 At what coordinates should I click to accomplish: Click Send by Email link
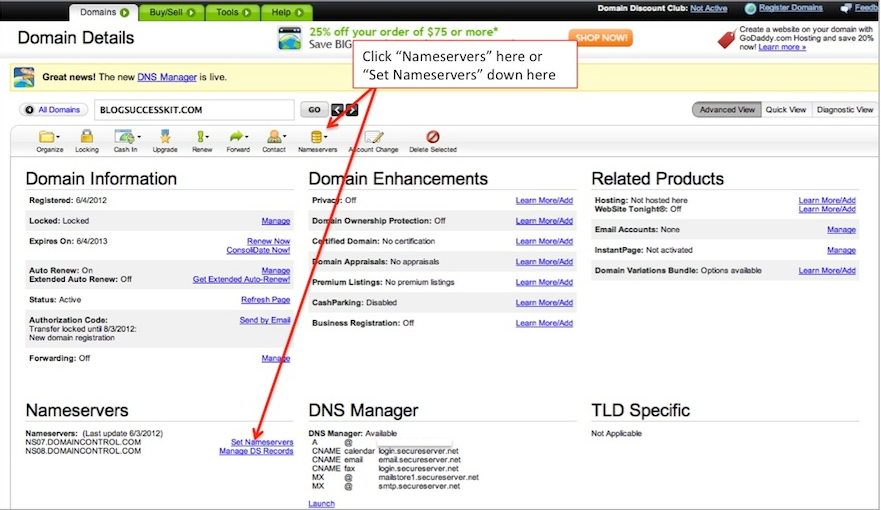265,320
